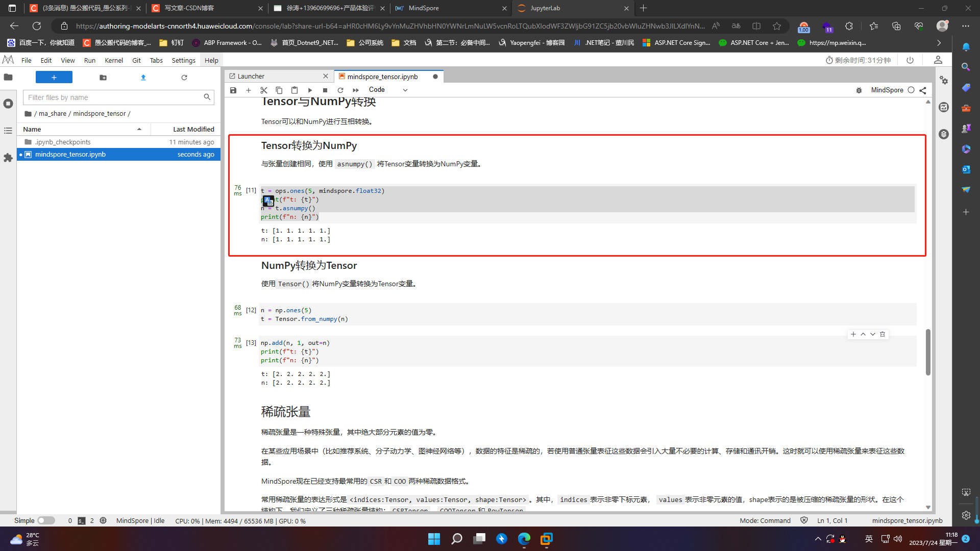Copy selected cells in notebook toolbar
This screenshot has height=551, width=980.
point(279,90)
